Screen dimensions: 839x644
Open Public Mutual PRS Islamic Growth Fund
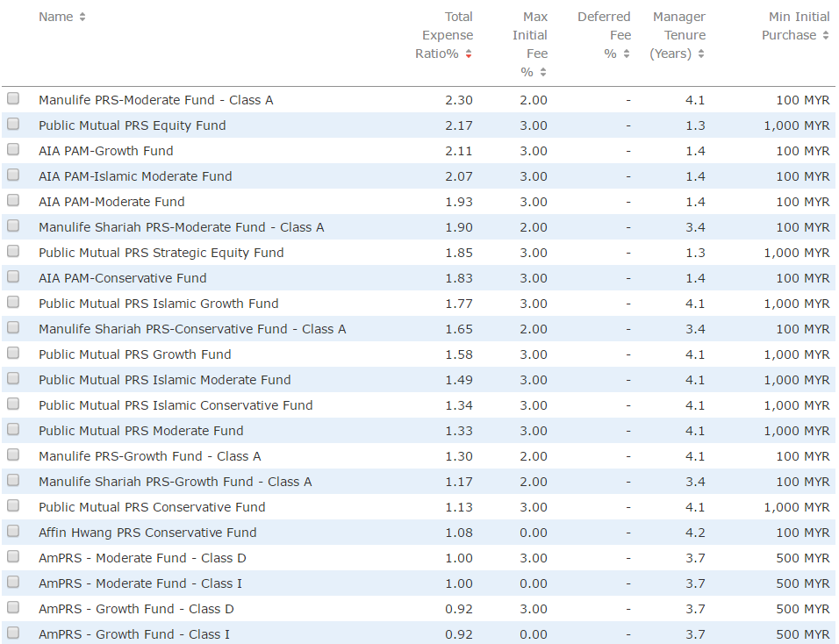pyautogui.click(x=158, y=304)
